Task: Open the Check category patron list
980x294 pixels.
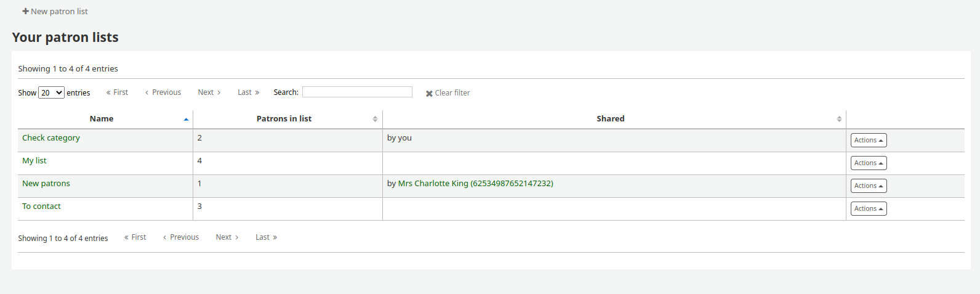Action: pos(51,138)
